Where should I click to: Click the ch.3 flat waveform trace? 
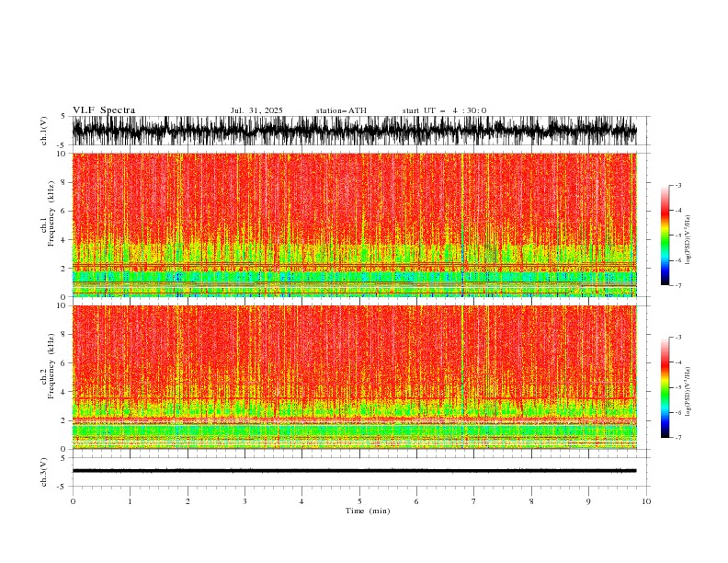[x=355, y=471]
